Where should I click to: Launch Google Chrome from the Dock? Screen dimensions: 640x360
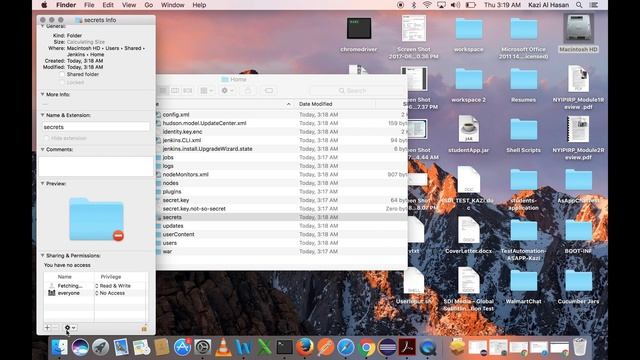point(367,347)
